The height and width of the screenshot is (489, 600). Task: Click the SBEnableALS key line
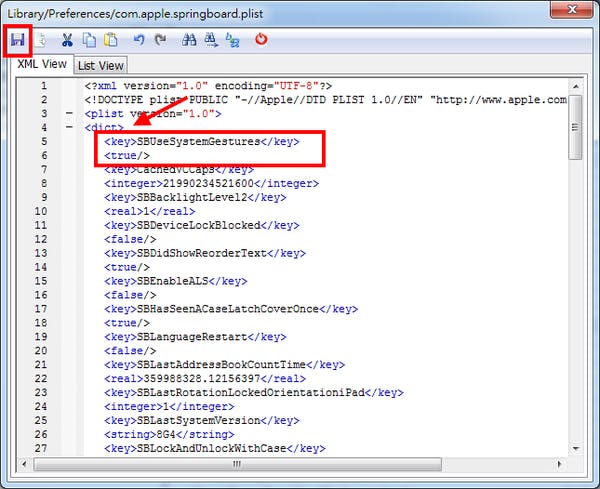pos(176,281)
